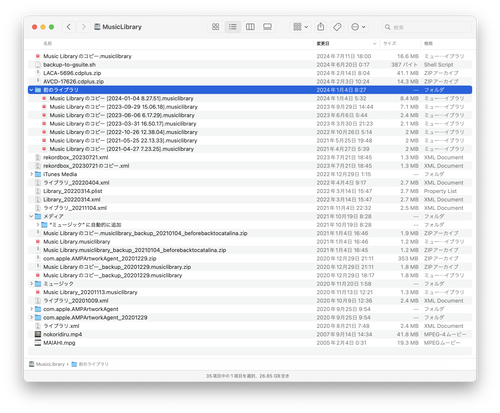500x413 pixels.
Task: Select the backup-to-gsuite.sh script icon
Action: [38, 65]
